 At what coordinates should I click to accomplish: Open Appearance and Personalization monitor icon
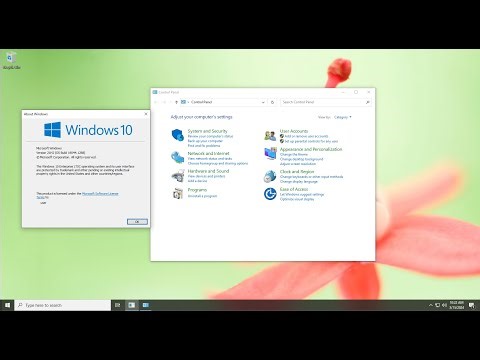pyautogui.click(x=270, y=153)
